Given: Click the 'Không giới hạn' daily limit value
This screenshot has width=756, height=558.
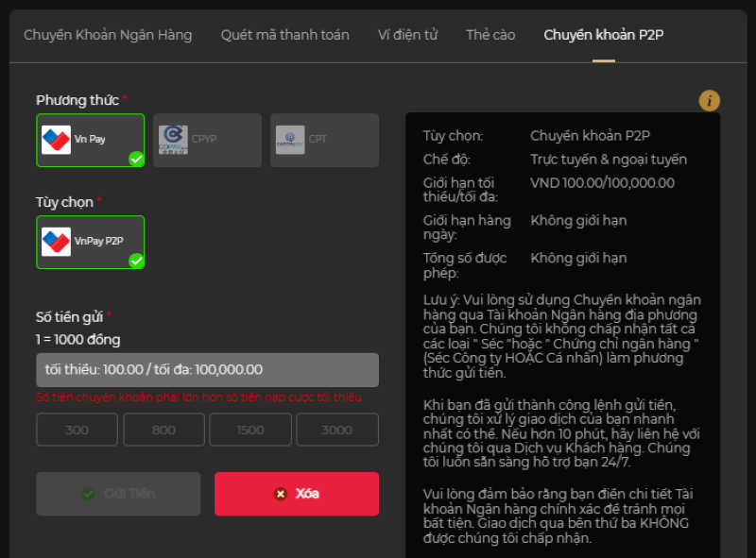Looking at the screenshot, I should tap(578, 221).
